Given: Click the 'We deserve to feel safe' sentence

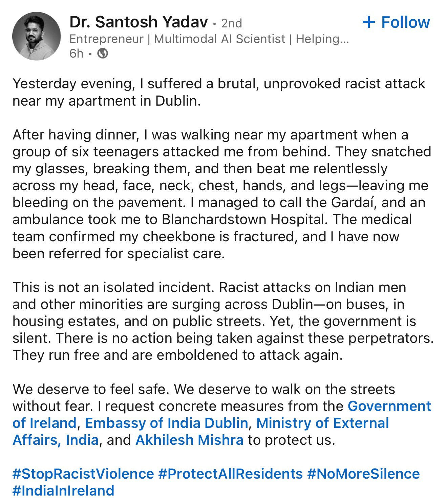Looking at the screenshot, I should (90, 389).
